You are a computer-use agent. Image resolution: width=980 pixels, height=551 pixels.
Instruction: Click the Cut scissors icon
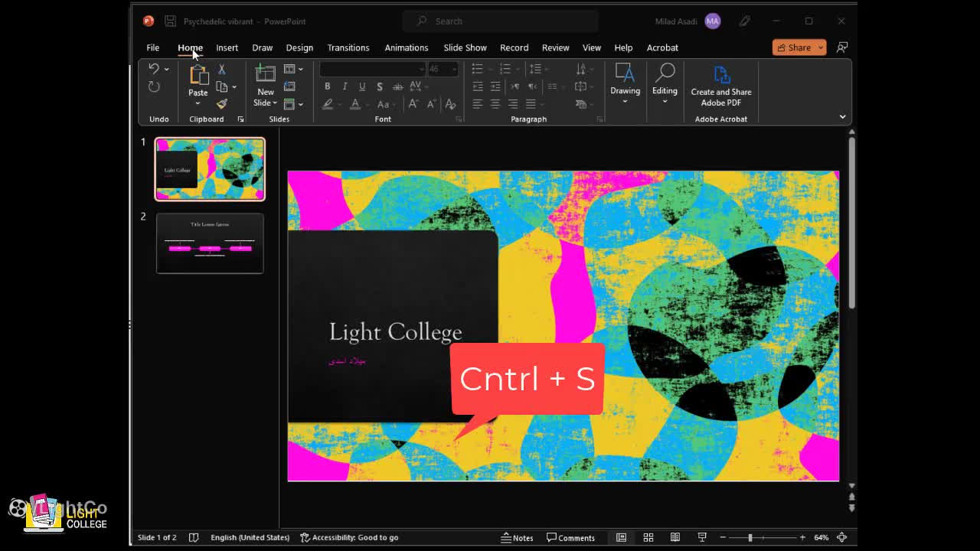pyautogui.click(x=222, y=70)
